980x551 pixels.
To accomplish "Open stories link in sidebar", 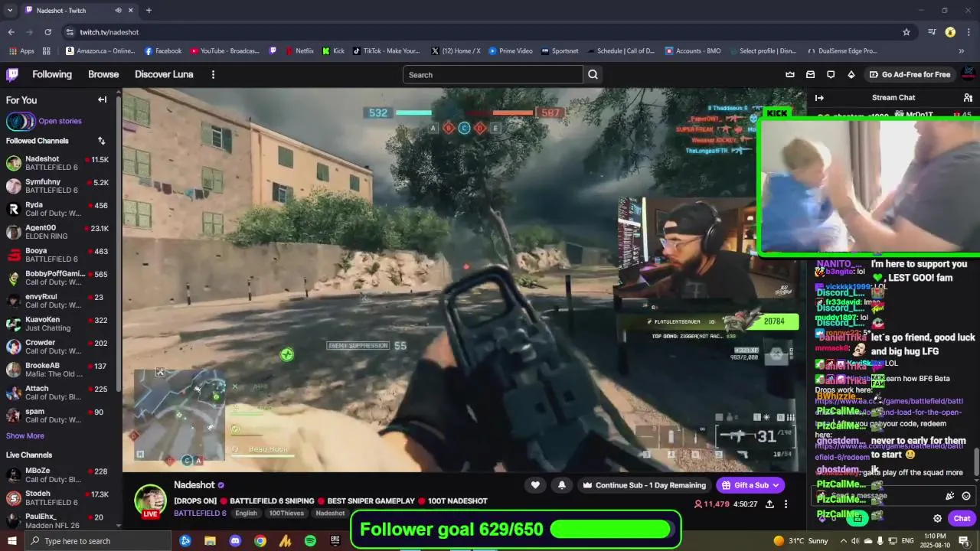I will [x=60, y=121].
